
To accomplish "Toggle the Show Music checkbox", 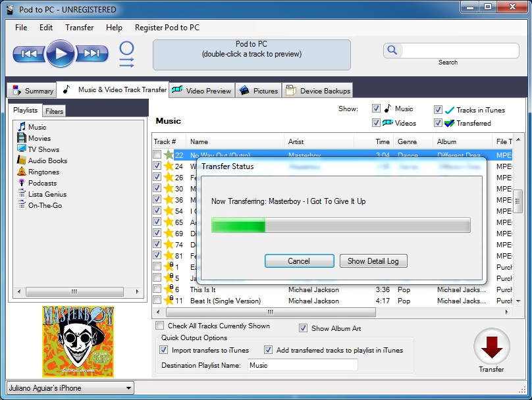I will point(376,109).
